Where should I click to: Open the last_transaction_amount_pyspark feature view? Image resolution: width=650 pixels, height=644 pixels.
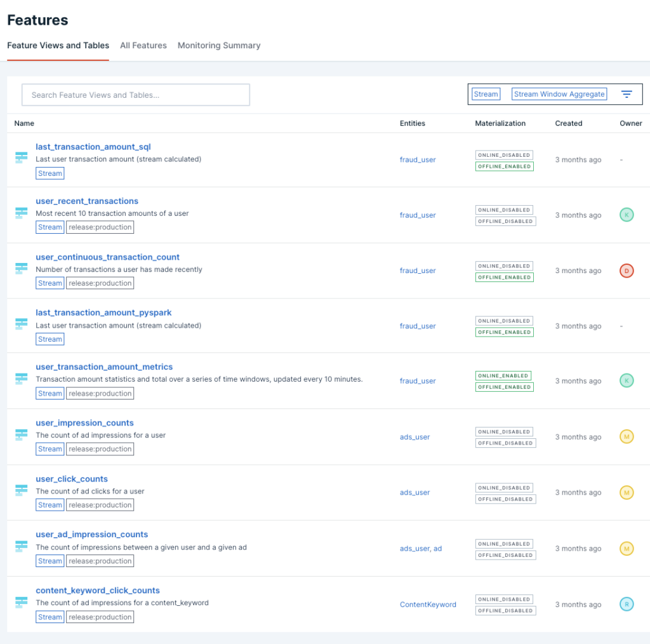pyautogui.click(x=103, y=312)
